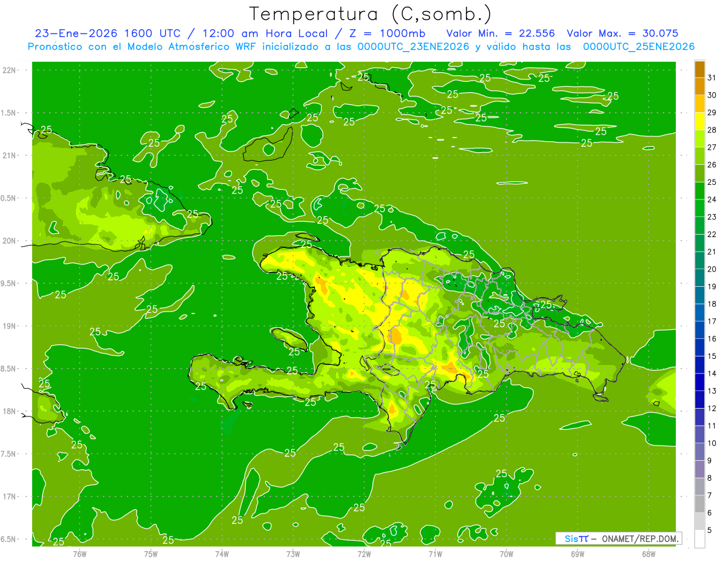The image size is (728, 562).
Task: Click the colorbar label "25" on the legend
Action: coord(712,182)
